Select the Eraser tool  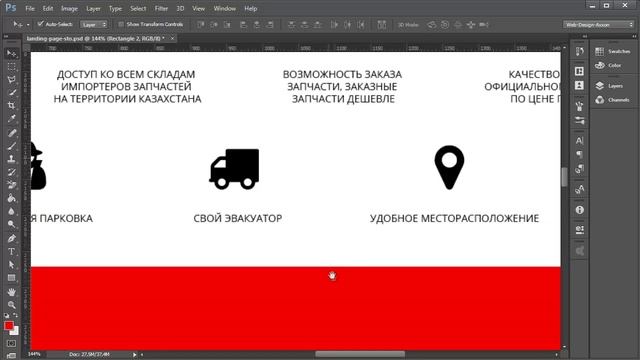click(11, 185)
